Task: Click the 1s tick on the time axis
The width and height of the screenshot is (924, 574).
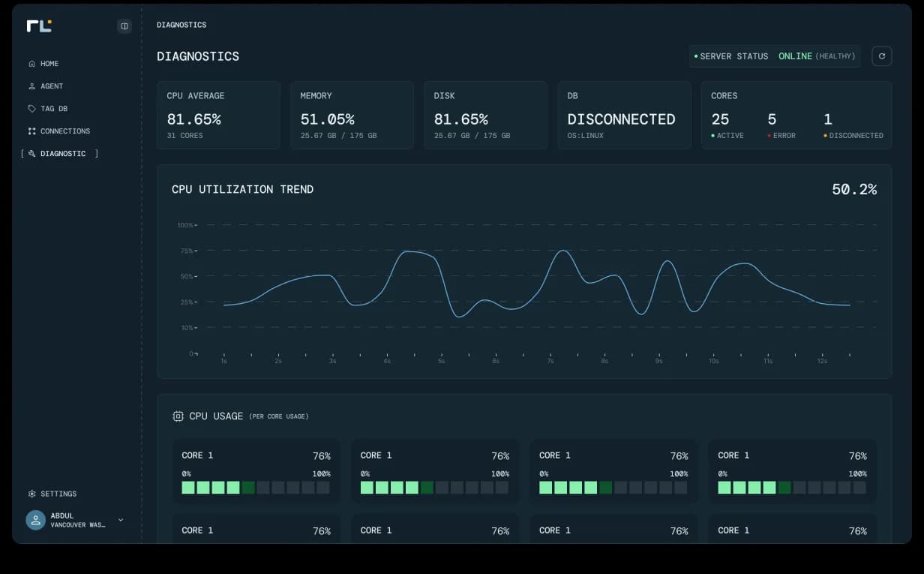Action: [223, 361]
